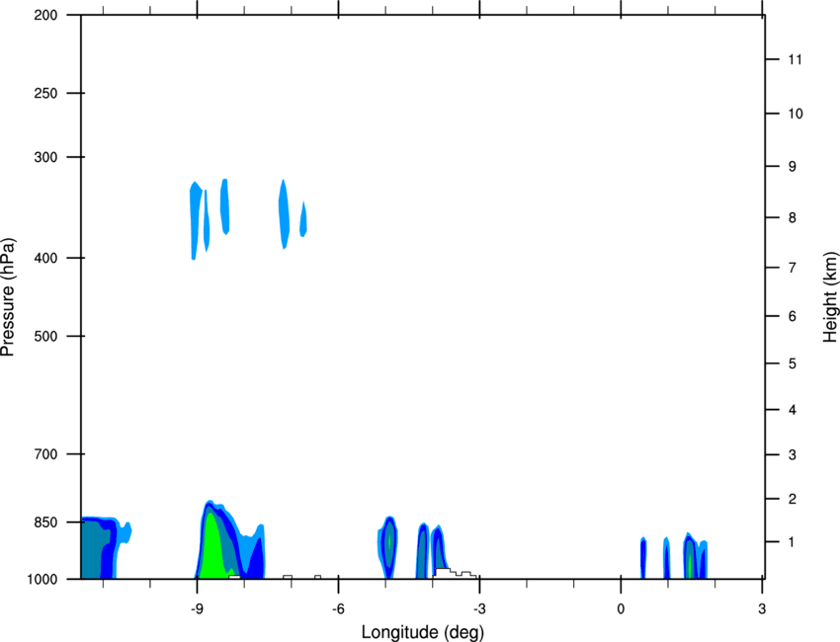The width and height of the screenshot is (840, 642).
Task: Click the 5 km height label
Action: [x=793, y=364]
